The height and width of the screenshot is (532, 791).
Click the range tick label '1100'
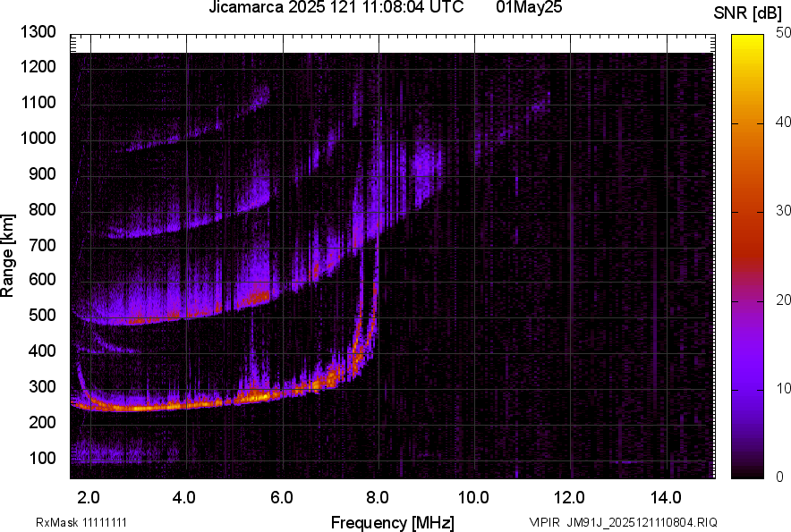click(x=38, y=102)
